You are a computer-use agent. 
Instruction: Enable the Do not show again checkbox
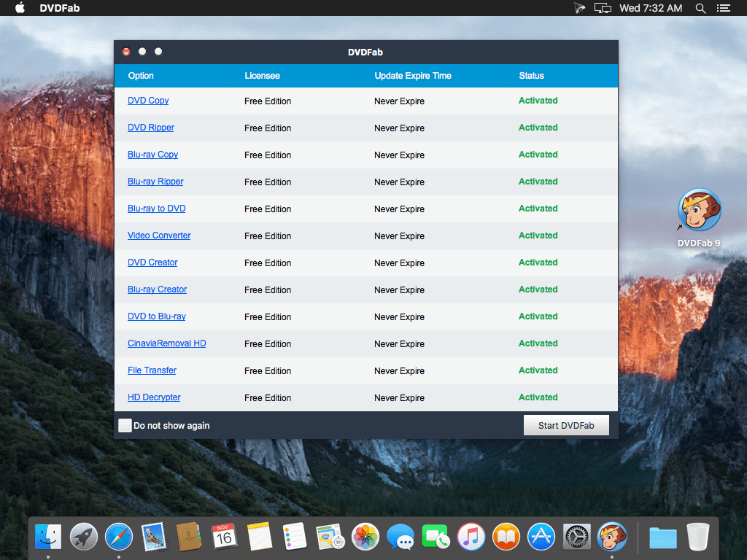(x=125, y=425)
